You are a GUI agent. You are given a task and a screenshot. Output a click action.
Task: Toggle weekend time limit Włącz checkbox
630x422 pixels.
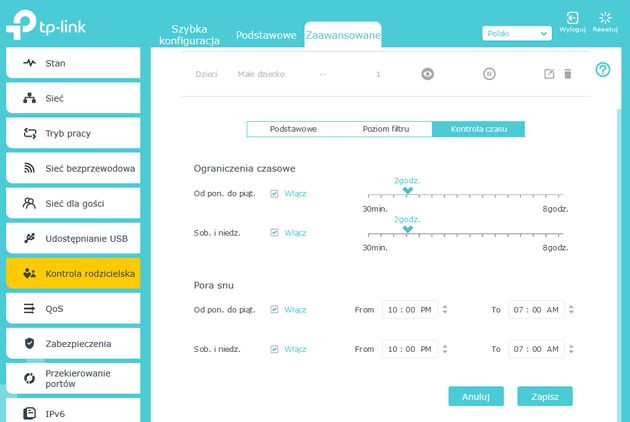point(274,233)
